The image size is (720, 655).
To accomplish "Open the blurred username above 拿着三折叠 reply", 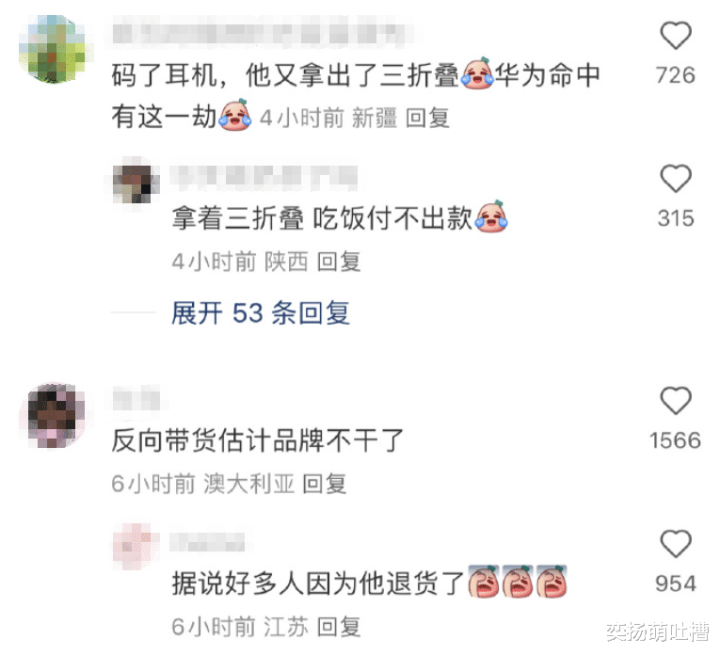I will (x=264, y=177).
